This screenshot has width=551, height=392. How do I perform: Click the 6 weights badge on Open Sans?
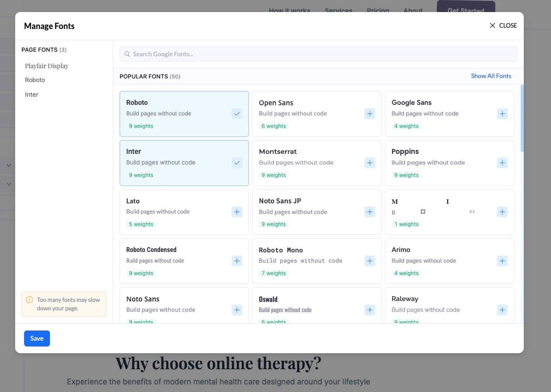pos(273,126)
